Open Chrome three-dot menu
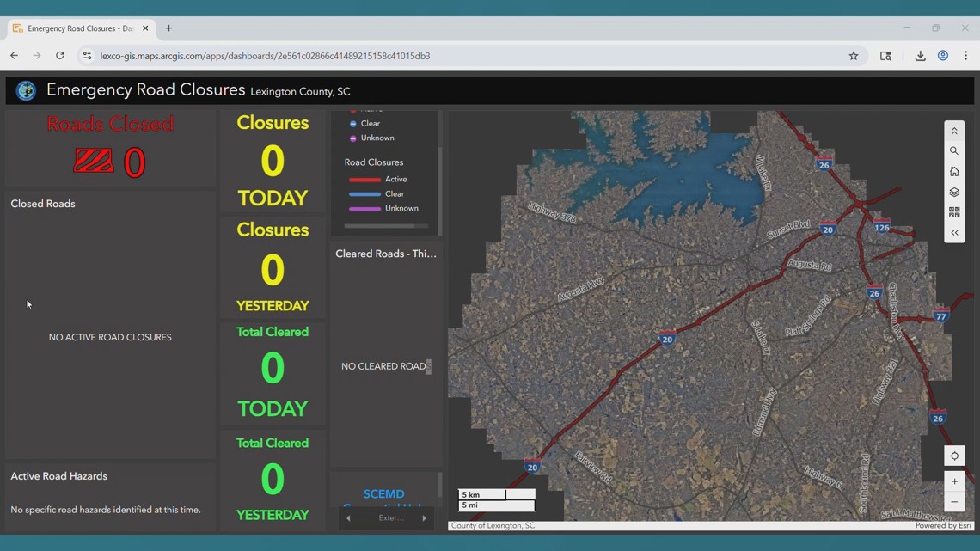 [x=965, y=56]
